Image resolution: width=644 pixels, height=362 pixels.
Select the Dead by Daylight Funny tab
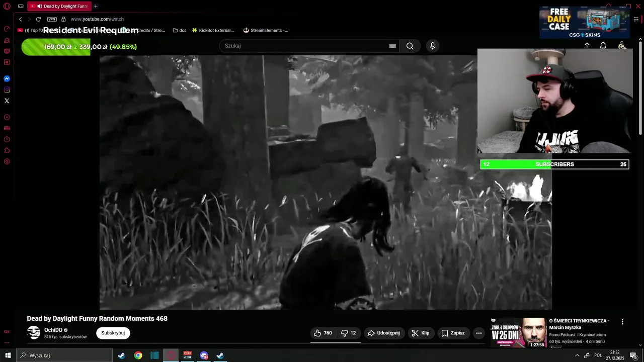[x=59, y=7]
